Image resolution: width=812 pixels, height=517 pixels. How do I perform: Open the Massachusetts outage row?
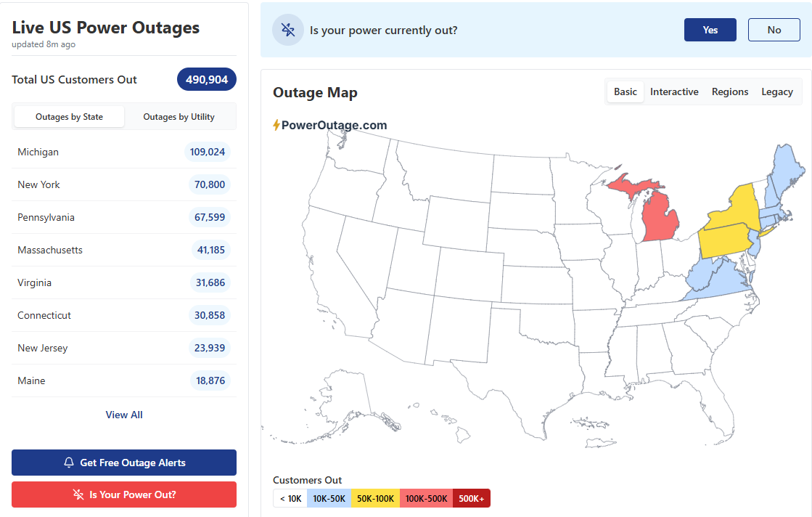124,250
